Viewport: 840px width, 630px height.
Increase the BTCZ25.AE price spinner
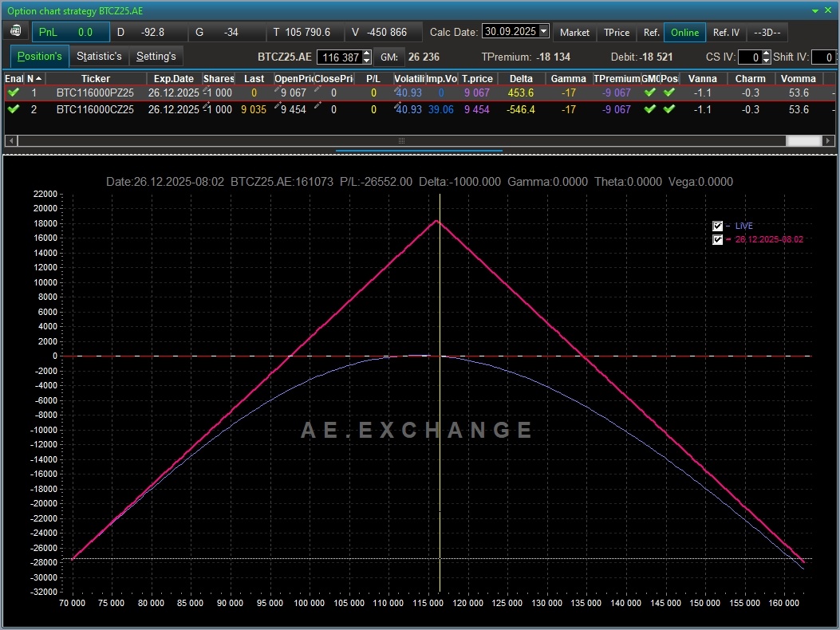(x=366, y=53)
